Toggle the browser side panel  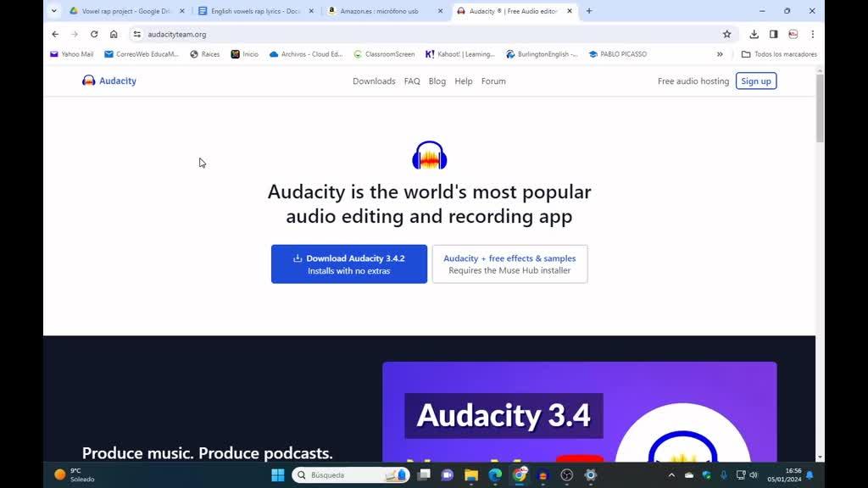pyautogui.click(x=773, y=34)
